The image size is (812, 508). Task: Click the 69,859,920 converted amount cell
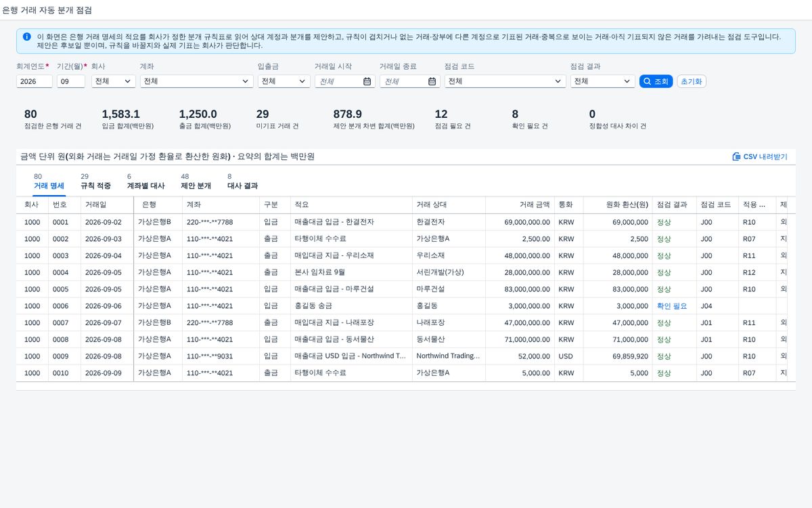tap(616, 356)
